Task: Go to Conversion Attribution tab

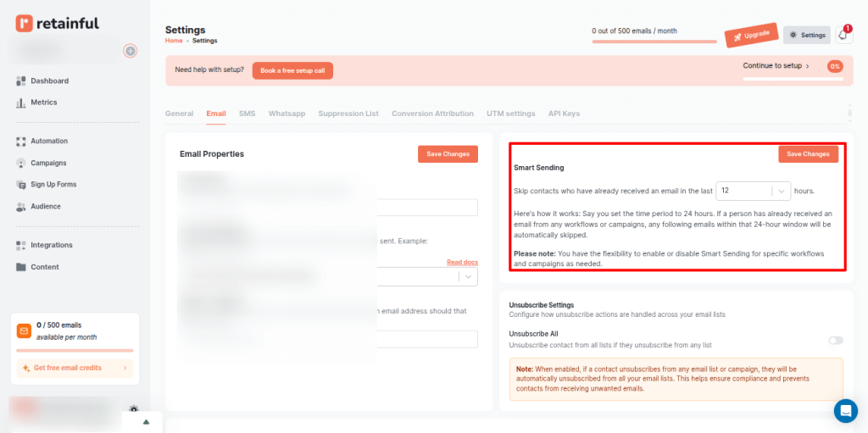Action: point(432,114)
